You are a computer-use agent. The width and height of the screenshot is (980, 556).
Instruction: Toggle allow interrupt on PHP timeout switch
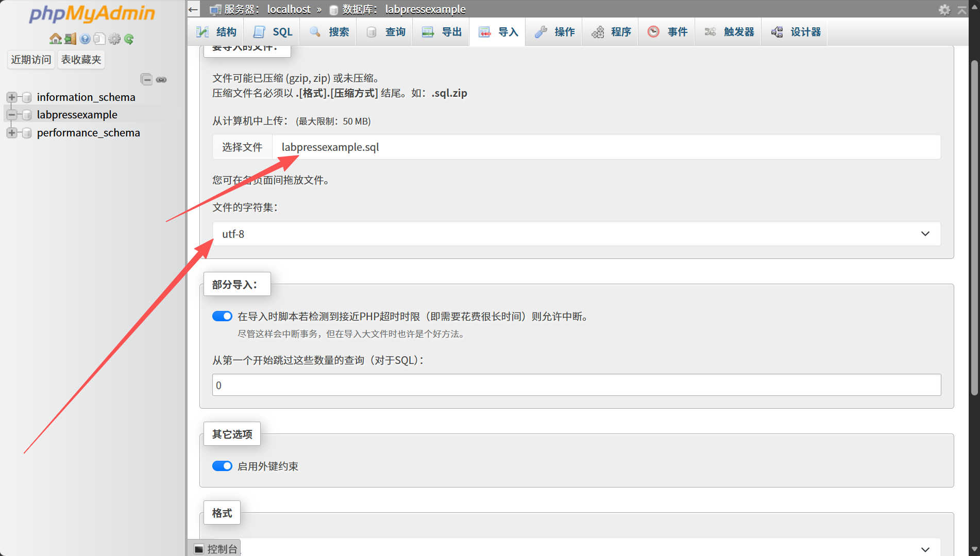coord(222,316)
